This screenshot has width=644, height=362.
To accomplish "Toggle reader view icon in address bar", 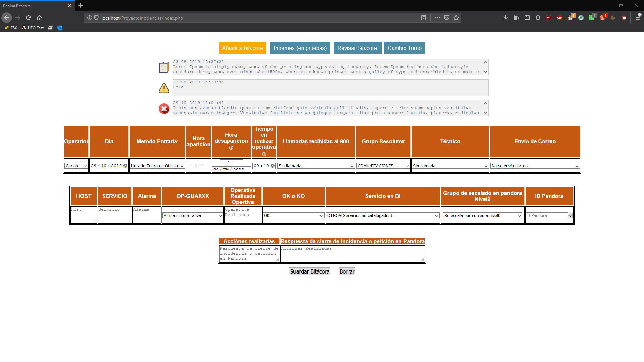I will pyautogui.click(x=424, y=18).
